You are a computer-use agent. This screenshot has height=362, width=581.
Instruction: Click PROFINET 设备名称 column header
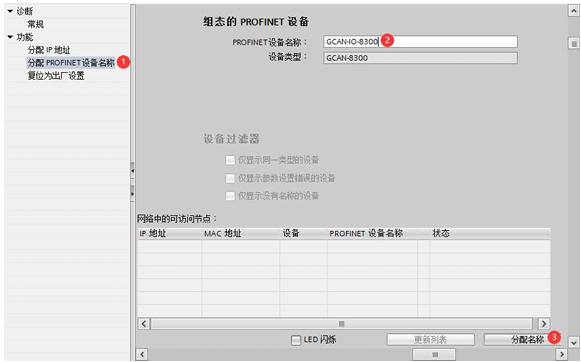tap(372, 233)
